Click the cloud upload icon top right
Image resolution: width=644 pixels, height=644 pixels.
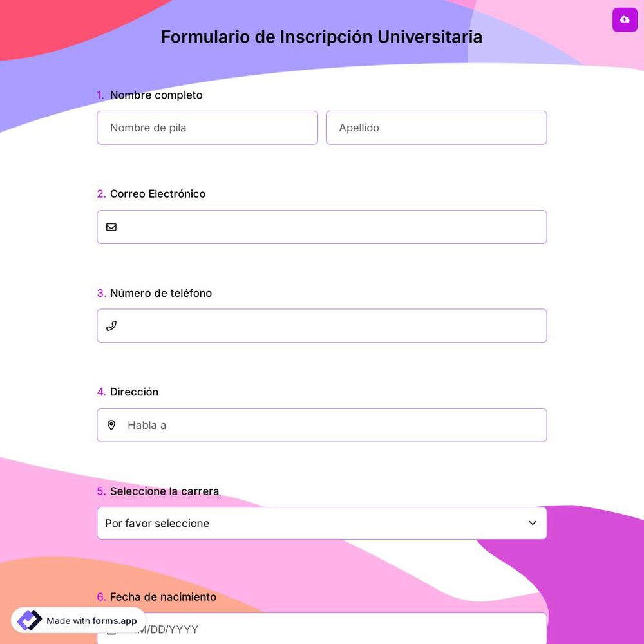(x=625, y=20)
